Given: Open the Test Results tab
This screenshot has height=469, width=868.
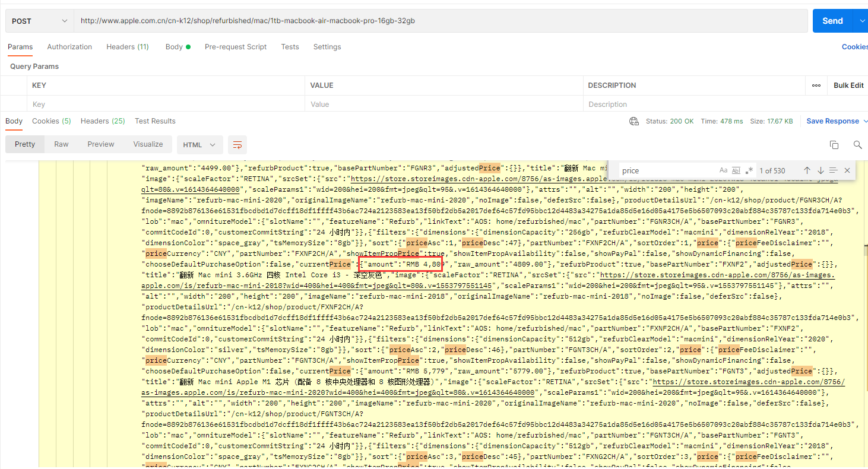Looking at the screenshot, I should click(155, 121).
